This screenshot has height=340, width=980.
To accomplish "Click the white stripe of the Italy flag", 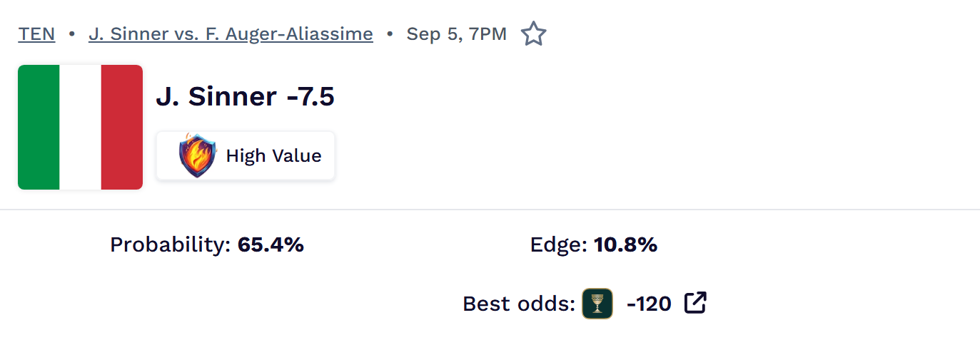I will click(x=80, y=127).
